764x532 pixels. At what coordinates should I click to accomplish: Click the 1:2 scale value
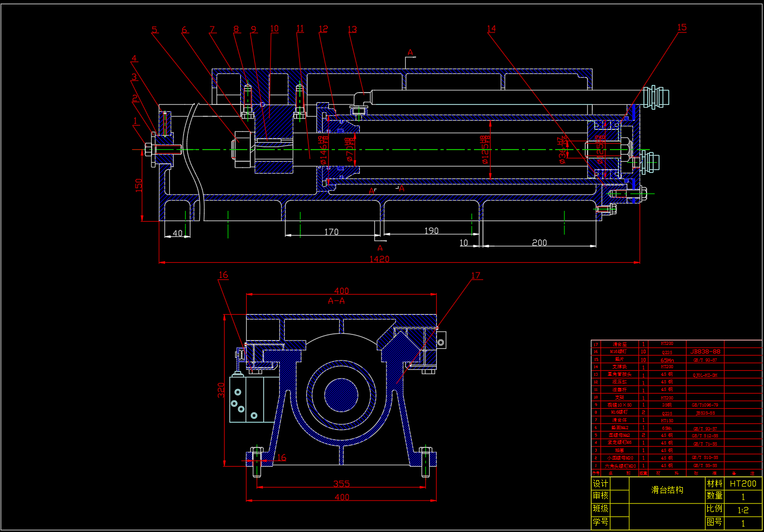743,510
